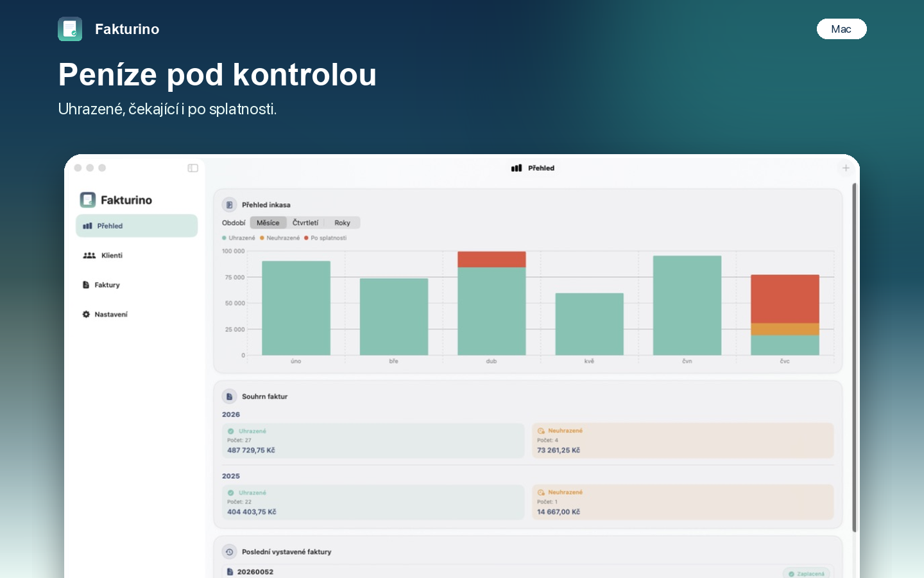Image resolution: width=924 pixels, height=578 pixels.
Task: Select the Roky period segment
Action: [x=342, y=223]
